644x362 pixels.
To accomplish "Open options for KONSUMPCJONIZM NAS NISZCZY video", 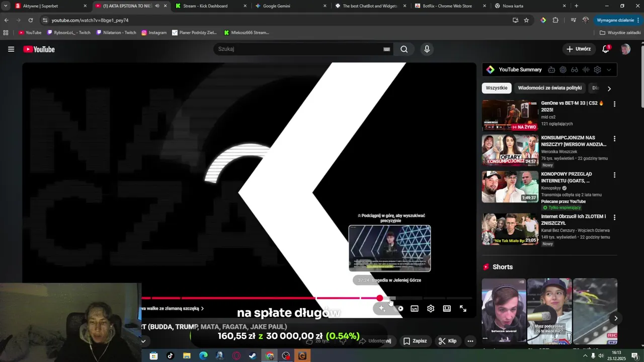I will coord(614,139).
